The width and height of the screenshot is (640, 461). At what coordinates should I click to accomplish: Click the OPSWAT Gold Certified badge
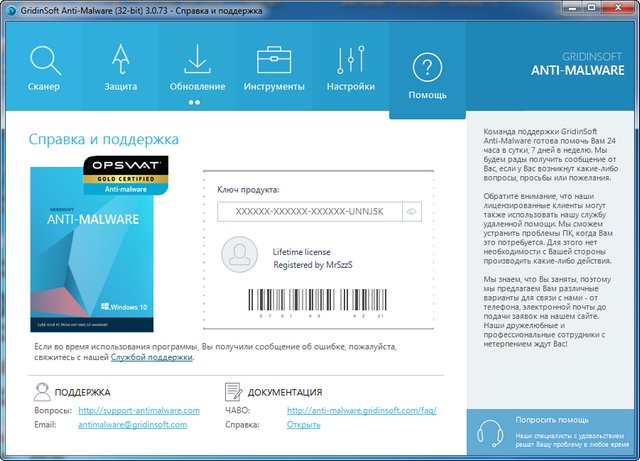(x=126, y=176)
